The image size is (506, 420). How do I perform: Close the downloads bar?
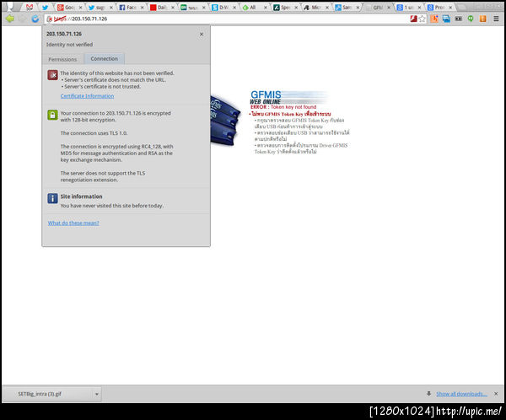(496, 394)
